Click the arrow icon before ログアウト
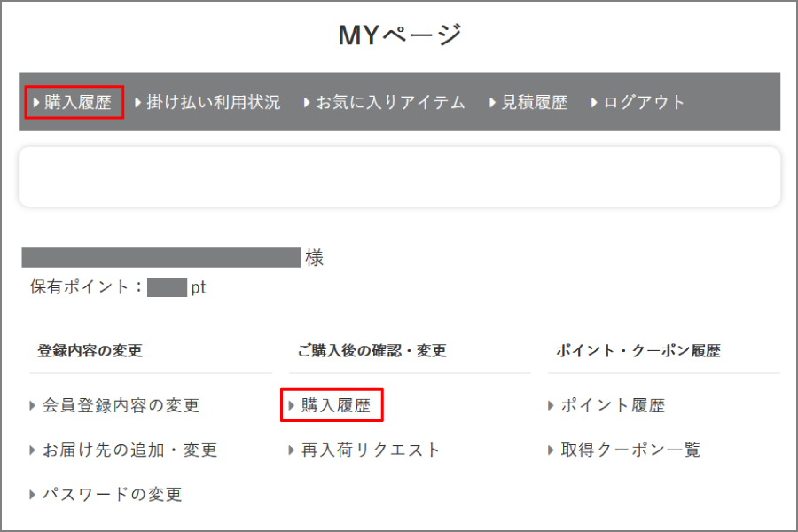This screenshot has width=798, height=532. pyautogui.click(x=595, y=103)
